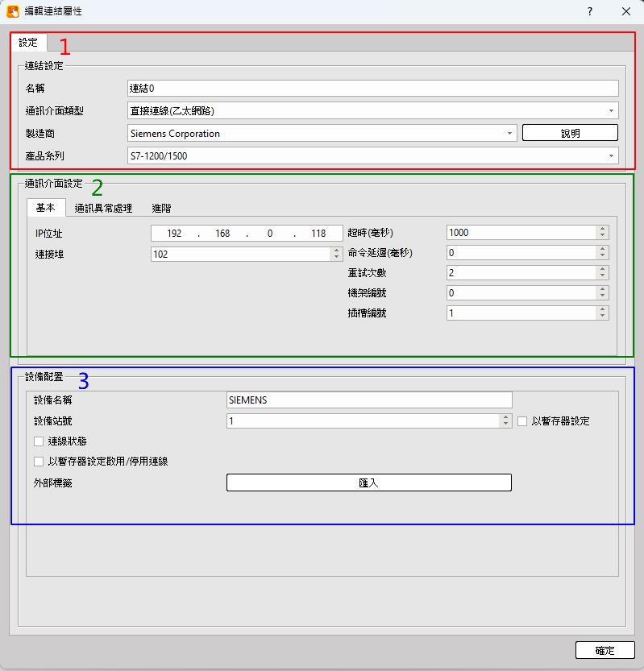Confirm with the 確定 button

click(x=605, y=650)
